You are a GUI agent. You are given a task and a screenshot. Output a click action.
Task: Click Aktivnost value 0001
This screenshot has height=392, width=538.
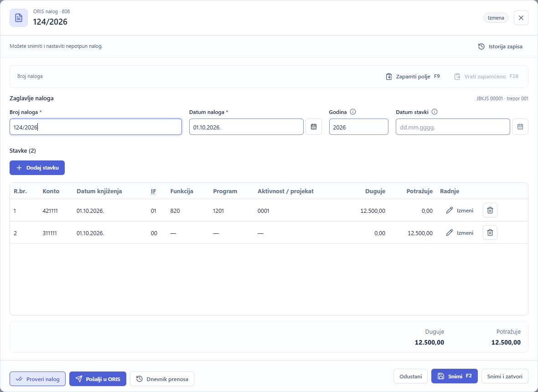pos(264,211)
